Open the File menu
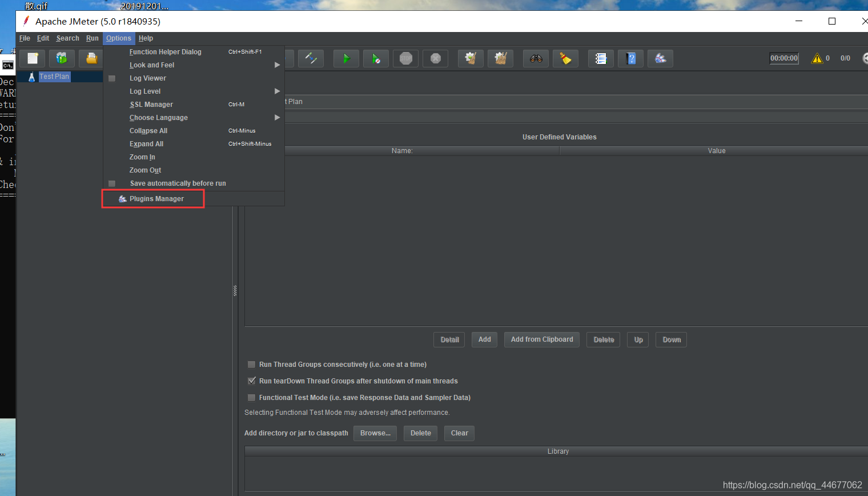Image resolution: width=868 pixels, height=496 pixels. point(25,38)
